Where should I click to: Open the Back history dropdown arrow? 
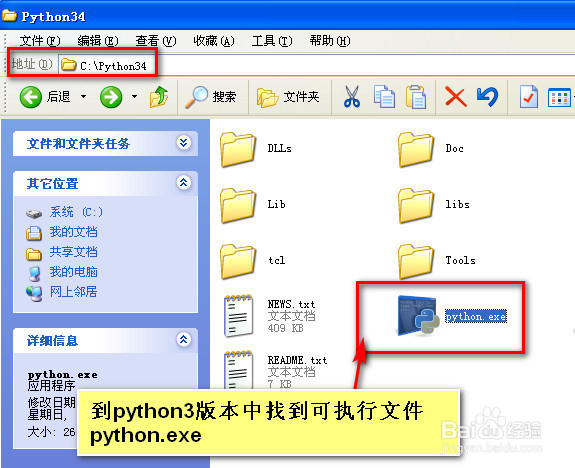click(x=83, y=97)
